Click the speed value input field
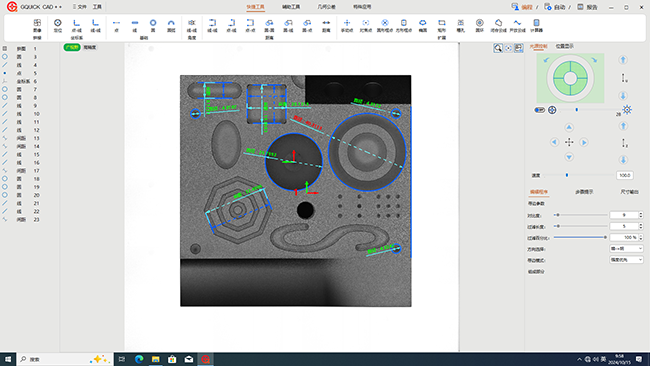Image resolution: width=650 pixels, height=366 pixels. click(624, 175)
